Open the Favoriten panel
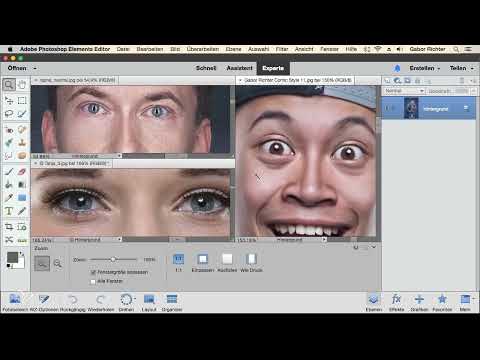Screen dimensions: 480x360 pyautogui.click(x=442, y=303)
